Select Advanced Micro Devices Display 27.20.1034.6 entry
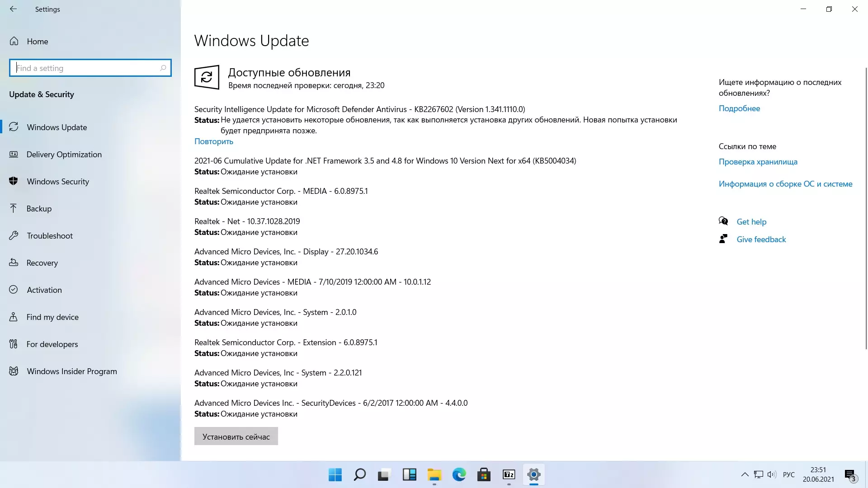Screen dimensions: 868x488 pos(286,252)
